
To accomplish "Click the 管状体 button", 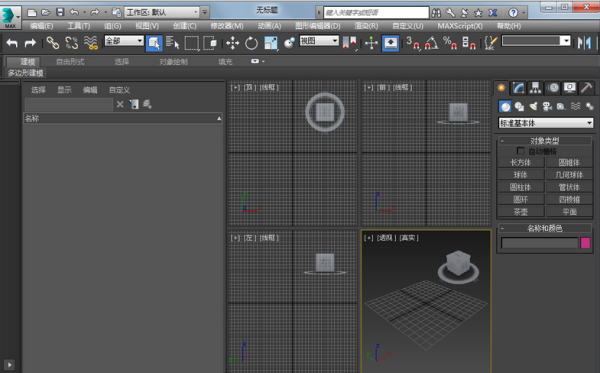I will pos(569,187).
